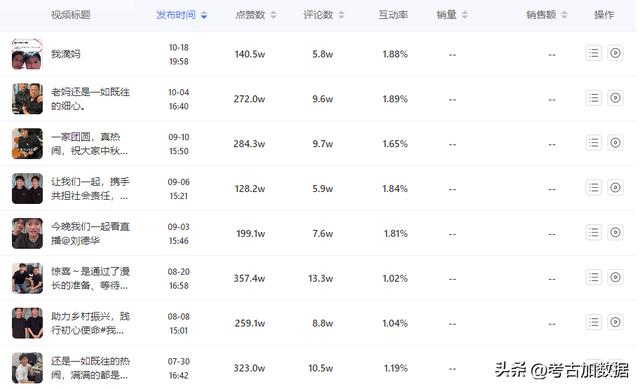Play the 我滴妈 video via play icon
The image size is (640, 389).
pos(615,53)
